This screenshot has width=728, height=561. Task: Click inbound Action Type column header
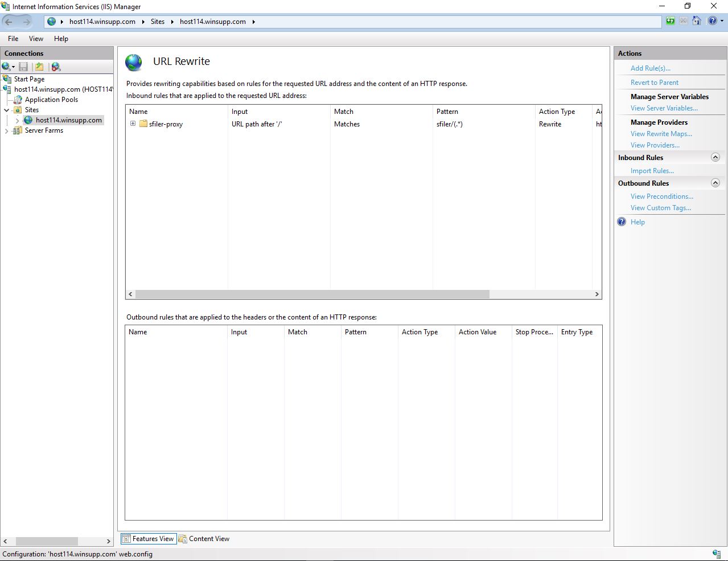click(564, 112)
